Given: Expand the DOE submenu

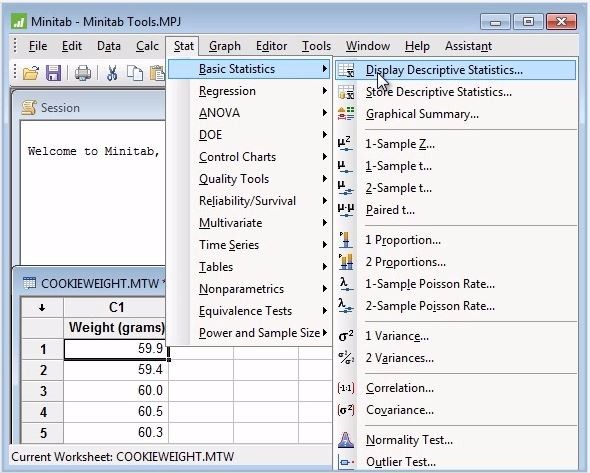Looking at the screenshot, I should click(249, 135).
